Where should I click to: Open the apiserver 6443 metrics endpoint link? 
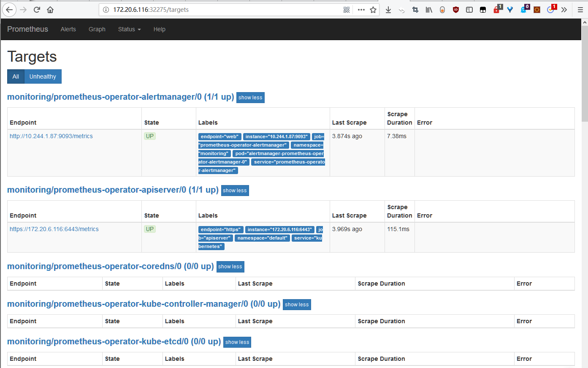54,229
